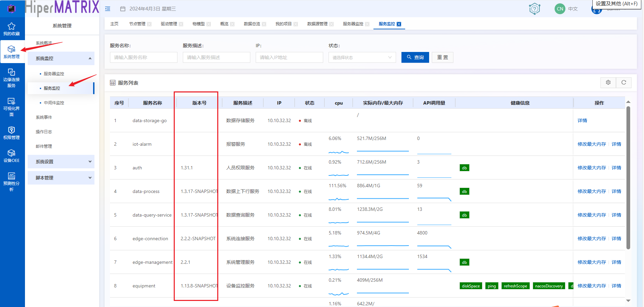The image size is (644, 307).
Task: Close the 物模型 tab
Action: (x=208, y=24)
